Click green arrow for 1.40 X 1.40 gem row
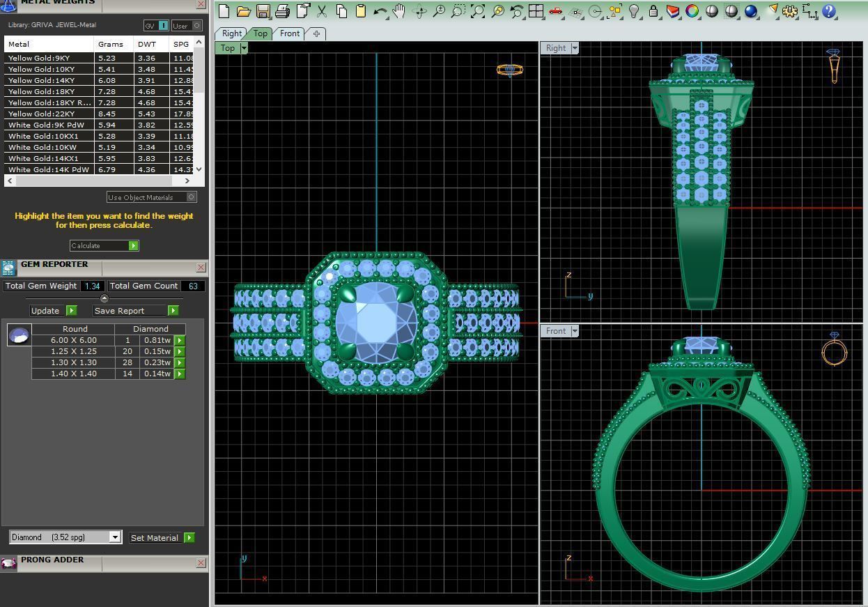This screenshot has width=868, height=607. (x=180, y=374)
